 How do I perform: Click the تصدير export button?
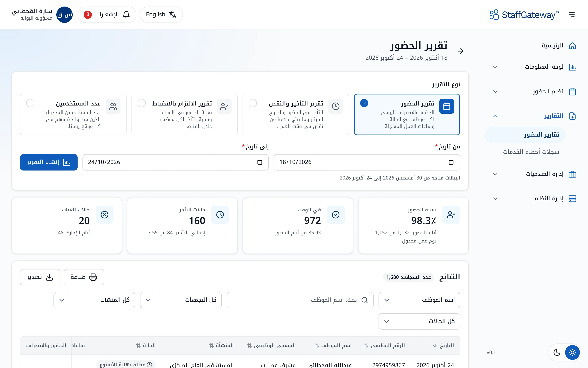tap(40, 277)
